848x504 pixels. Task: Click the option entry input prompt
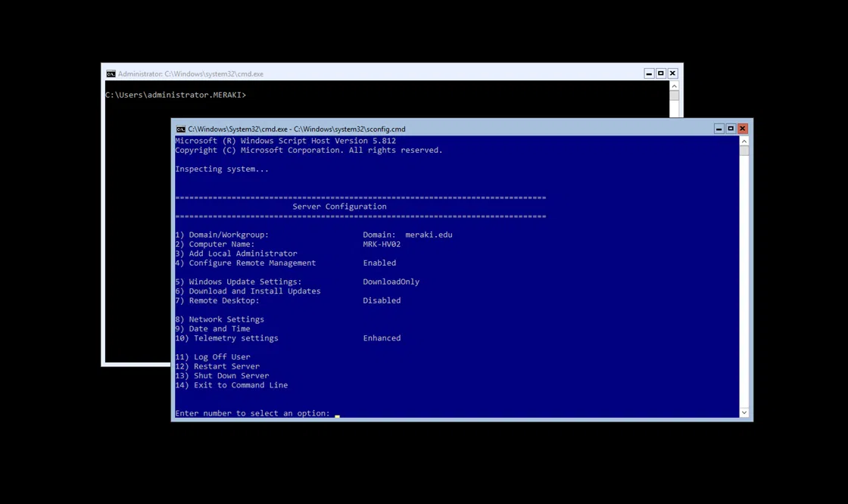[x=333, y=413]
